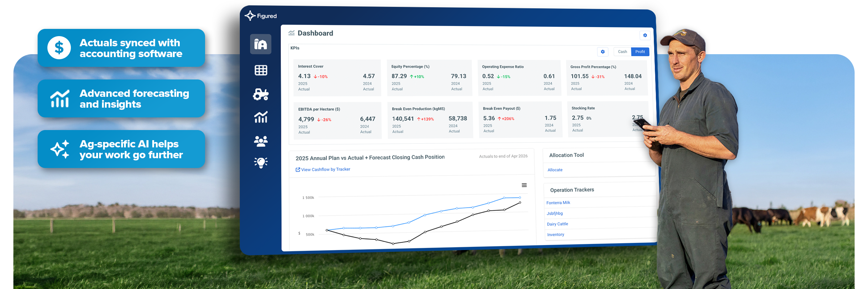Image resolution: width=868 pixels, height=289 pixels.
Task: Open the Dashboard settings gear beside the title
Action: [x=645, y=35]
